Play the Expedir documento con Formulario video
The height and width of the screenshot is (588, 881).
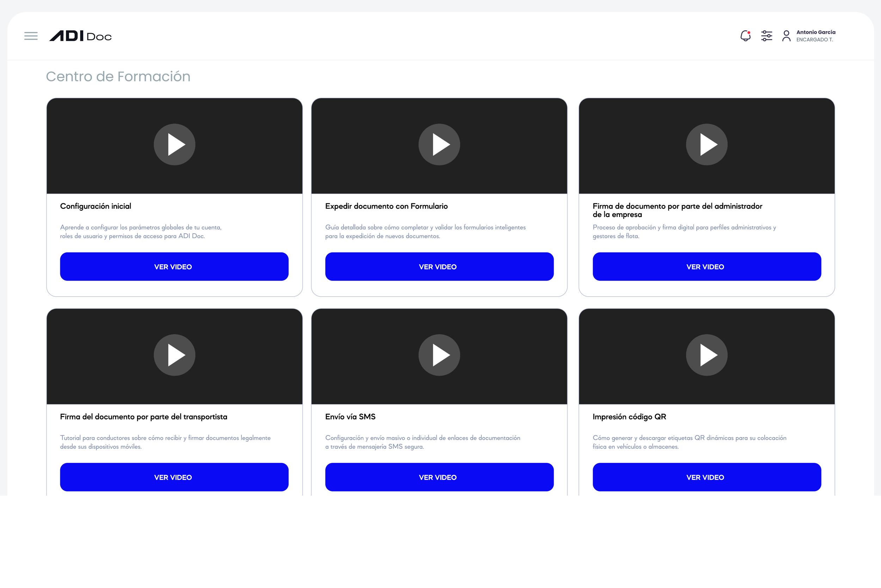[x=439, y=144]
